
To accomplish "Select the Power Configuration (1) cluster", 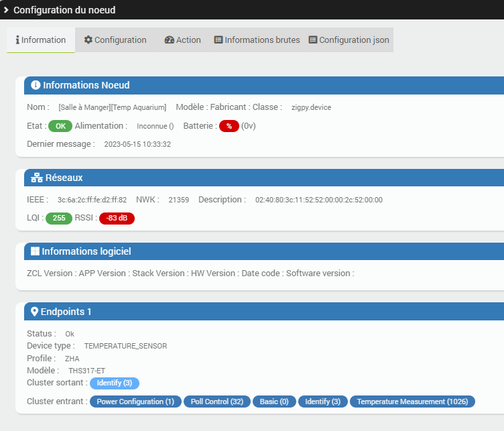I will click(135, 402).
